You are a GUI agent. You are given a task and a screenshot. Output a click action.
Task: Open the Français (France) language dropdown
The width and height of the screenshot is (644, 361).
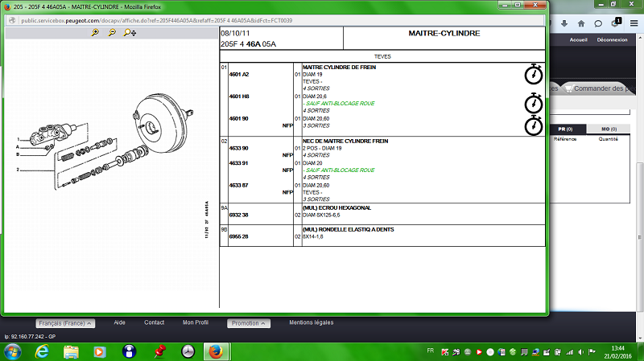coord(65,323)
